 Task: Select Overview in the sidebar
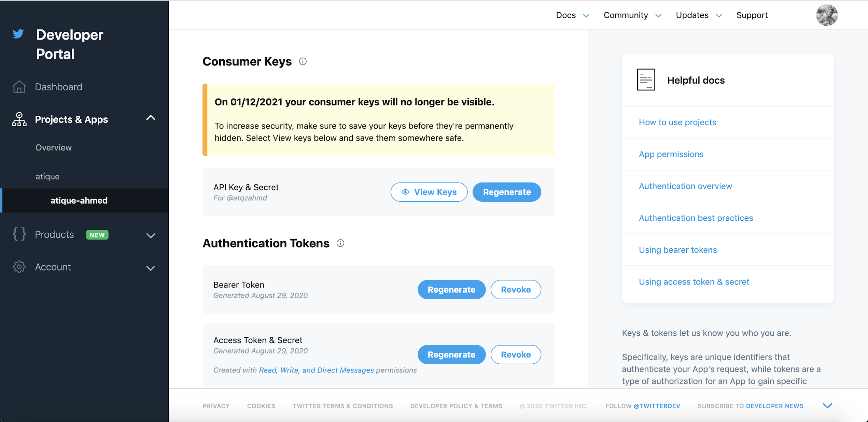54,148
